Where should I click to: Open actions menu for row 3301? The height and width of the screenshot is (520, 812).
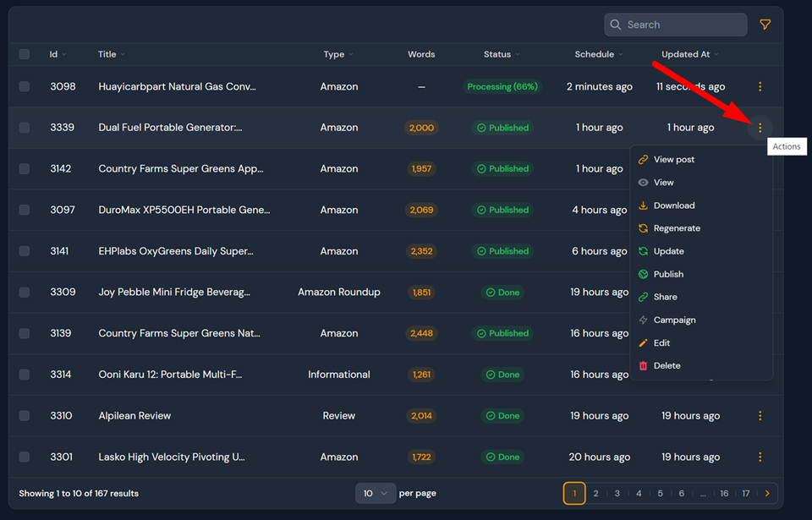(x=760, y=457)
